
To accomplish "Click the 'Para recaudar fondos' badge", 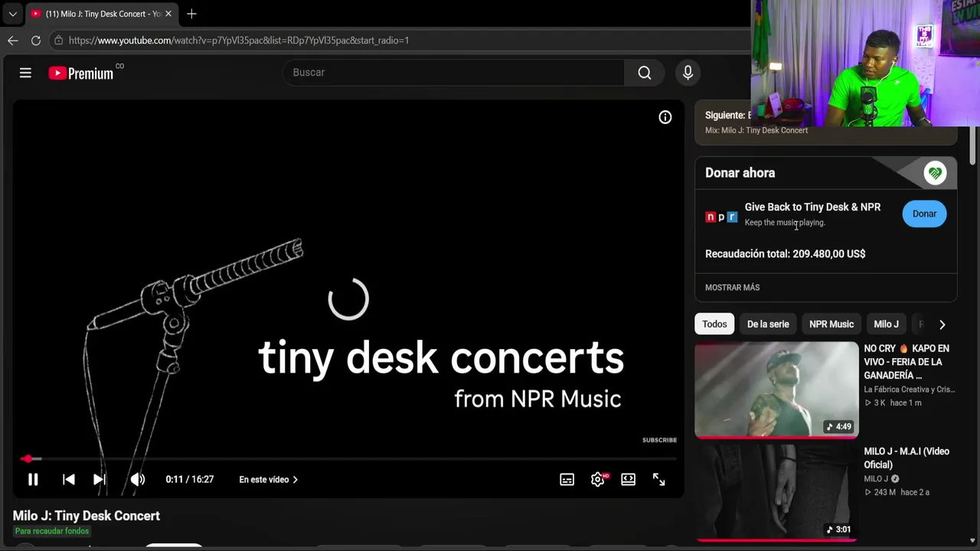I will point(52,531).
